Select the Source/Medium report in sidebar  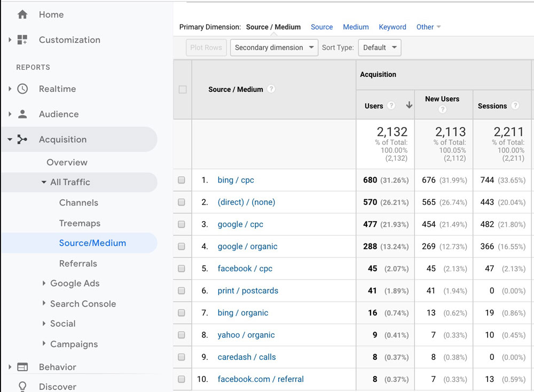coord(92,243)
